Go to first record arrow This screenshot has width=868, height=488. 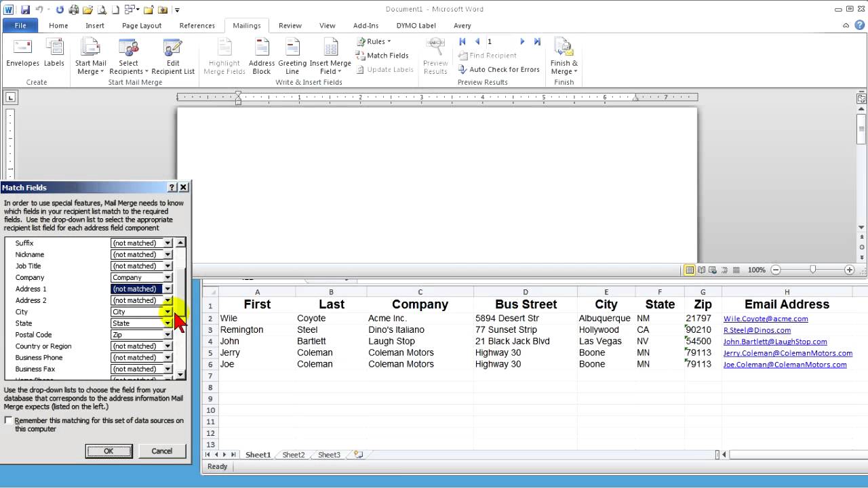[462, 41]
